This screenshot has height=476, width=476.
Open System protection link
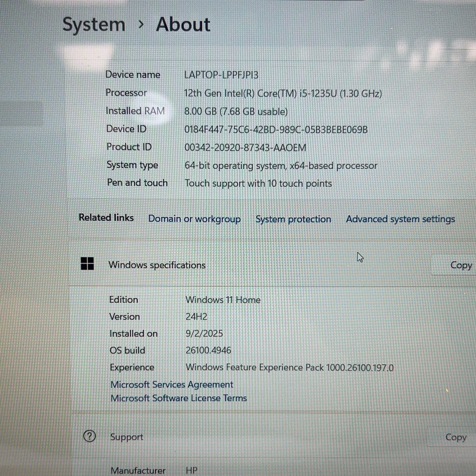pos(293,219)
